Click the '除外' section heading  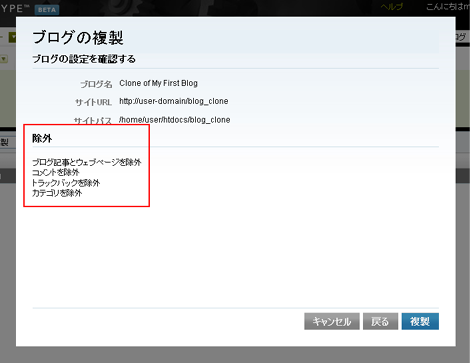(x=42, y=138)
